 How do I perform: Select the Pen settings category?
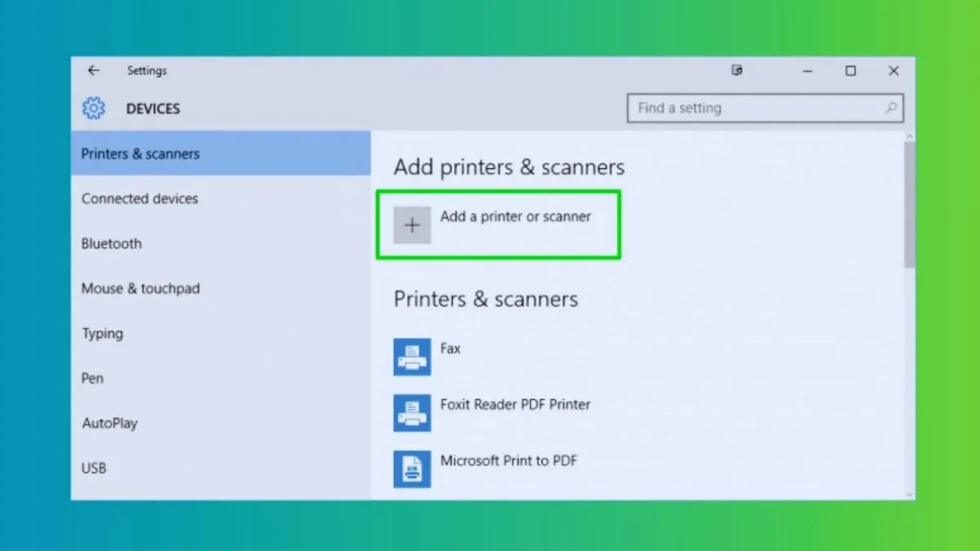point(92,378)
